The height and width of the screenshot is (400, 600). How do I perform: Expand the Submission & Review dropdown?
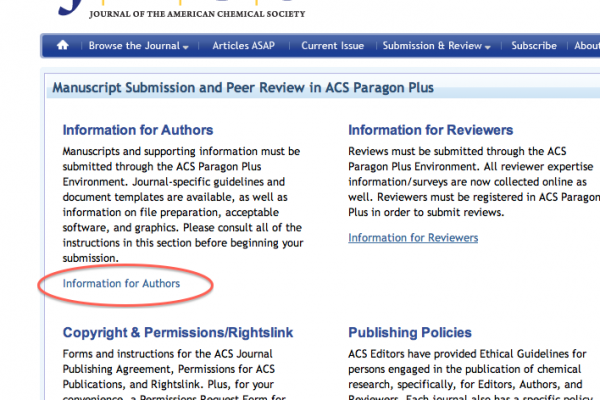437,46
